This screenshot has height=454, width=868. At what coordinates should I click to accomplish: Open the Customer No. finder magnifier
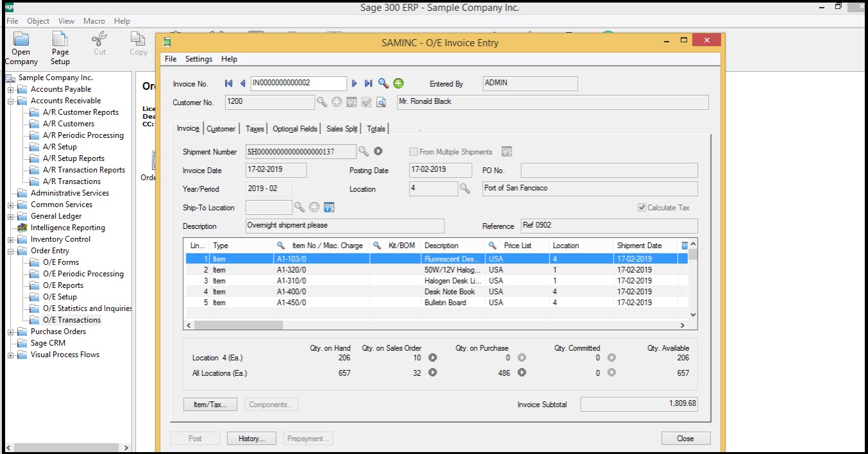322,102
